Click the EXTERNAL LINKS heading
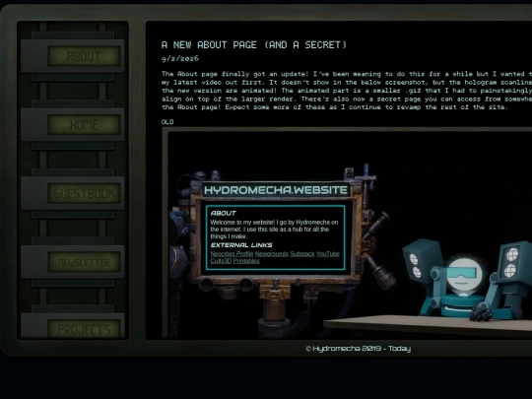 point(241,245)
